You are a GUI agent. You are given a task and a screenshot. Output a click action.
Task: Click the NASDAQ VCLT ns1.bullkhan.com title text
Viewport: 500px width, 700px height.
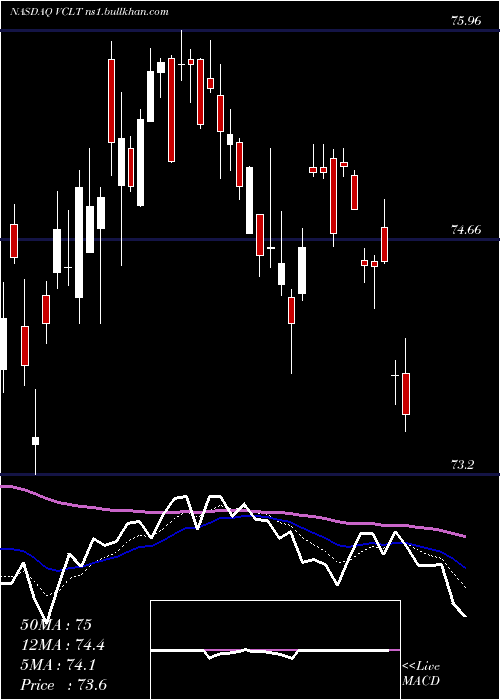pos(89,12)
